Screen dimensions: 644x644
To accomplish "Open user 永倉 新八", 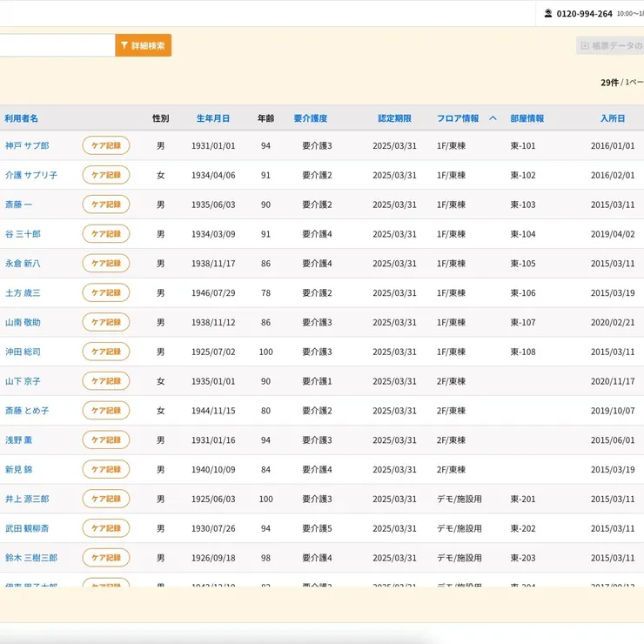I will tap(23, 264).
